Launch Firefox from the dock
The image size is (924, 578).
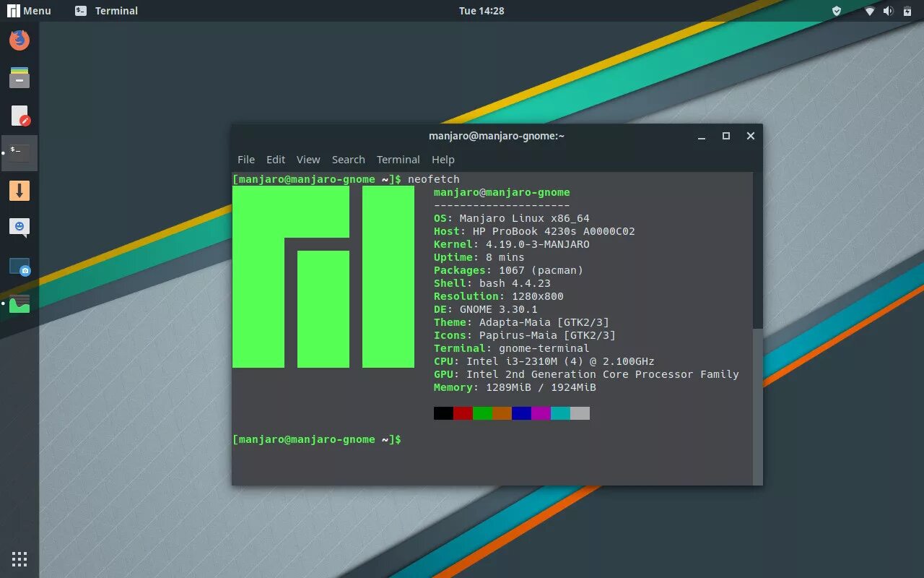(x=19, y=40)
